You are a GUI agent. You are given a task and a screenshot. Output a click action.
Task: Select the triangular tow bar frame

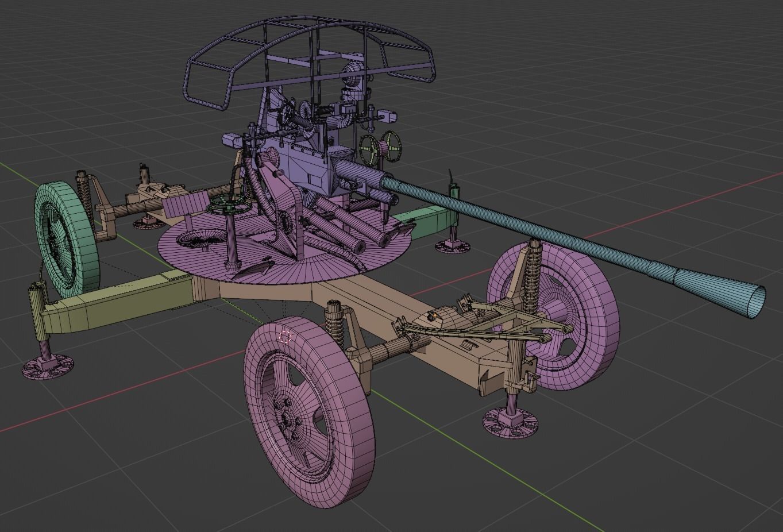pos(488,323)
